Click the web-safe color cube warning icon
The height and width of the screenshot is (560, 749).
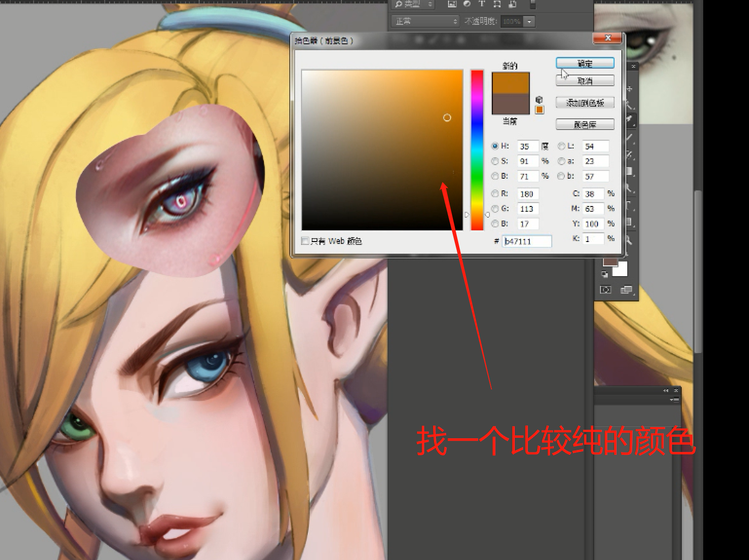539,100
